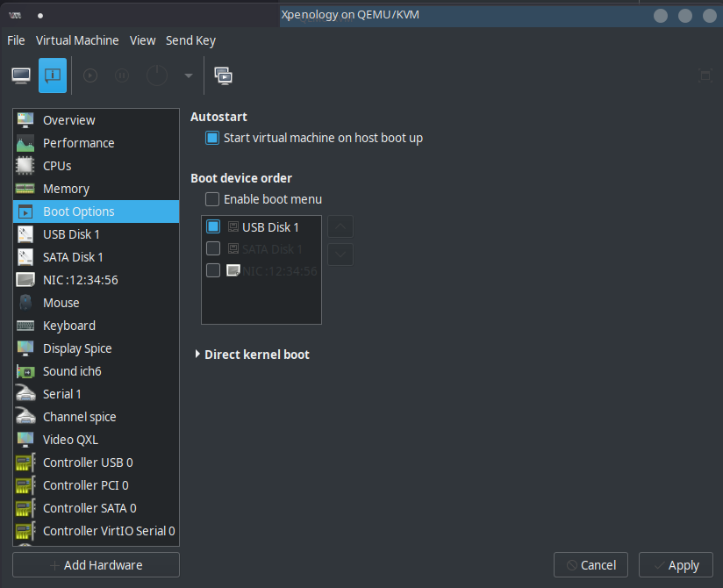Click the Add Hardware button
The height and width of the screenshot is (588, 723).
(96, 565)
